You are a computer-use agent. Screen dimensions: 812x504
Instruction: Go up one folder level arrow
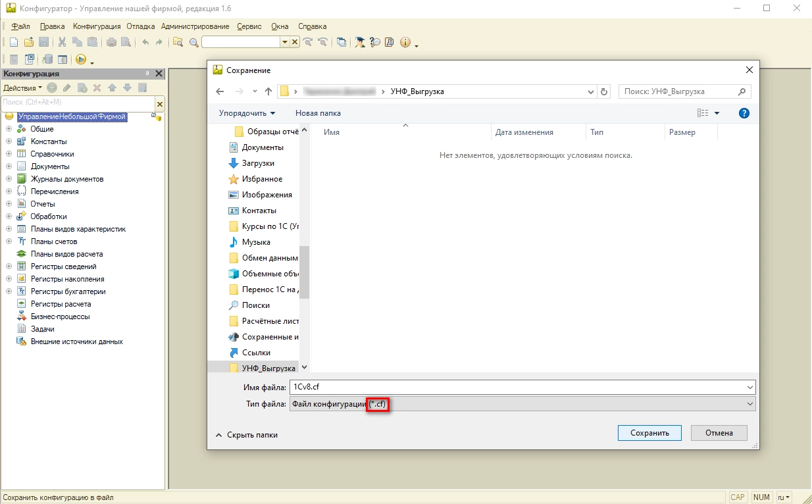268,91
